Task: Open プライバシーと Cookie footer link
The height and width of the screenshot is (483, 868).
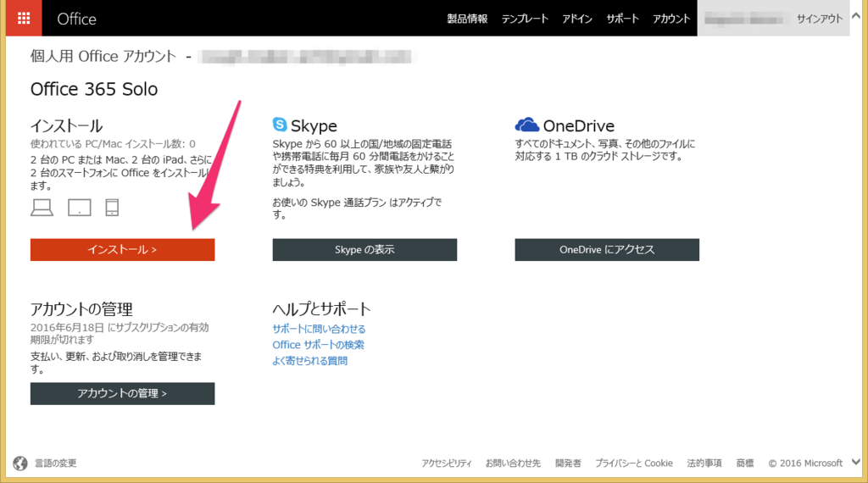Action: (x=634, y=463)
